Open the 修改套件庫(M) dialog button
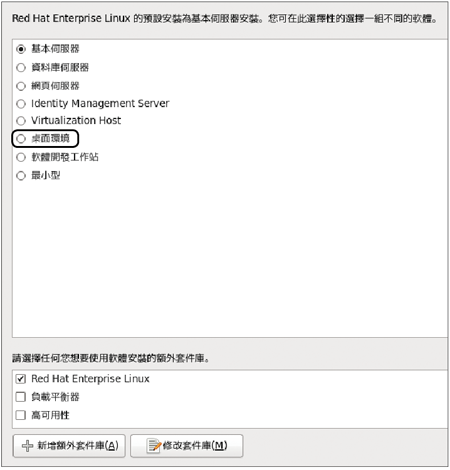The width and height of the screenshot is (450, 470). [187, 446]
